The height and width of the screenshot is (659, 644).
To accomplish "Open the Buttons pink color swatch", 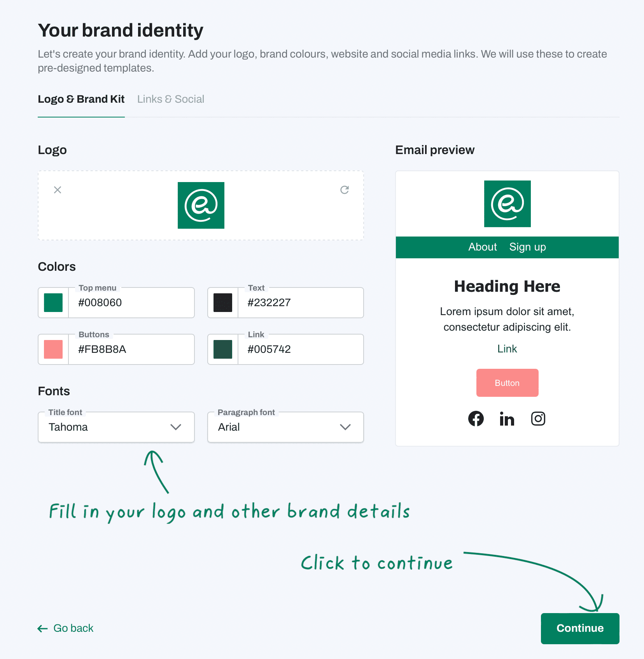I will point(53,349).
